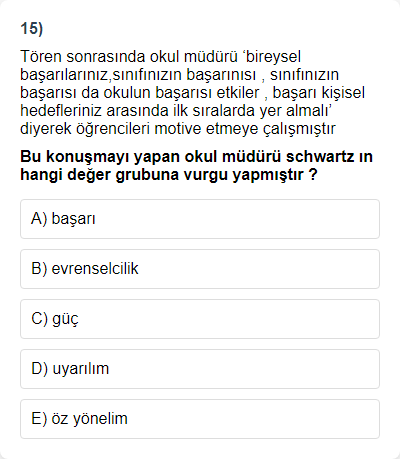Click the word 'bireysel' in the passage
Image resolution: width=400 pixels, height=459 pixels.
[273, 56]
